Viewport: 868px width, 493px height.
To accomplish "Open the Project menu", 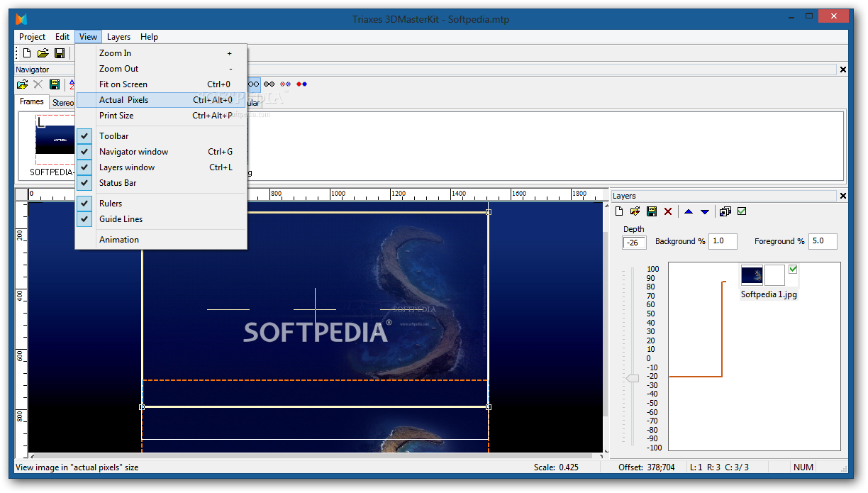I will [x=32, y=37].
